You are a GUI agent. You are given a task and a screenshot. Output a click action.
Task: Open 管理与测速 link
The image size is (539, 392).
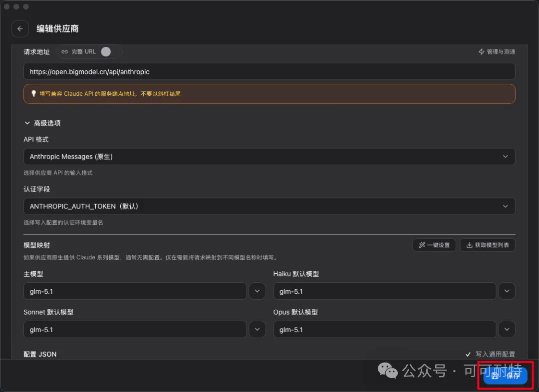[x=497, y=52]
